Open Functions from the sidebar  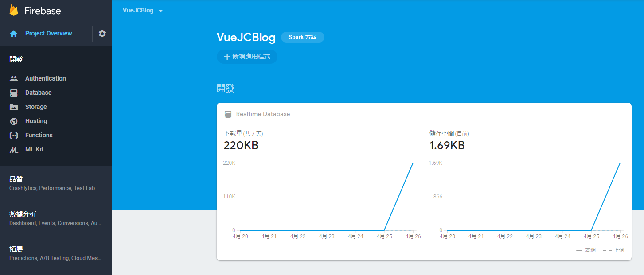39,135
